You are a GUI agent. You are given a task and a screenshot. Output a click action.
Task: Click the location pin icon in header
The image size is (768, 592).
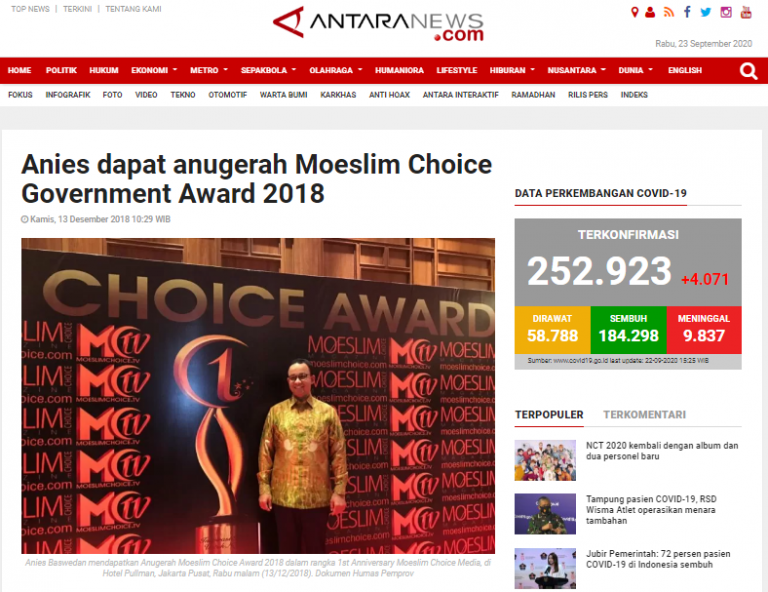(635, 12)
